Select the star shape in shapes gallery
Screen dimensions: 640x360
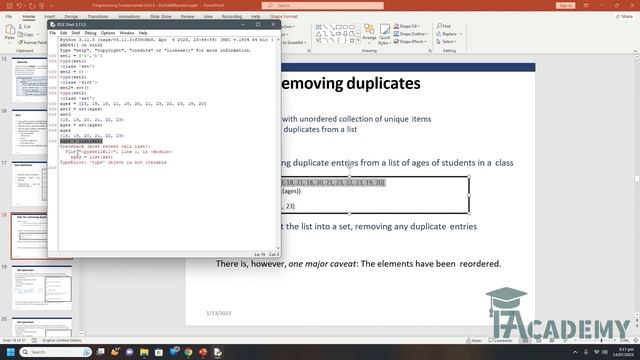tap(351, 41)
